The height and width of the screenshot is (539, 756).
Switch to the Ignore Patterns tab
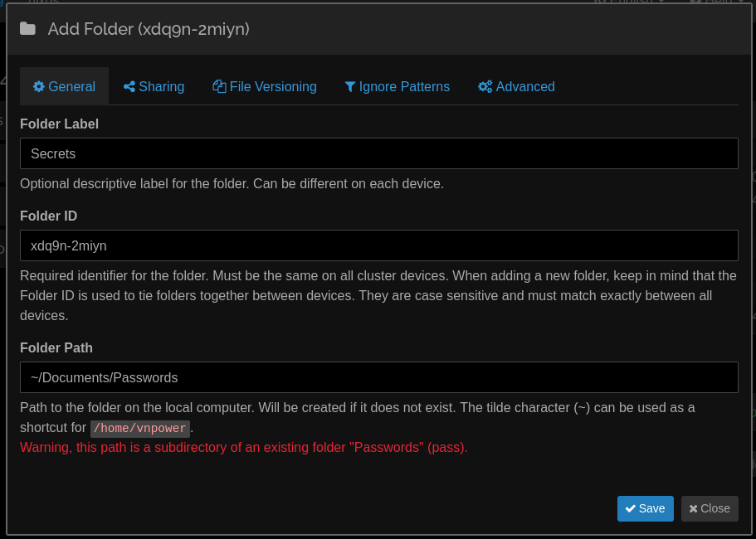pyautogui.click(x=398, y=87)
